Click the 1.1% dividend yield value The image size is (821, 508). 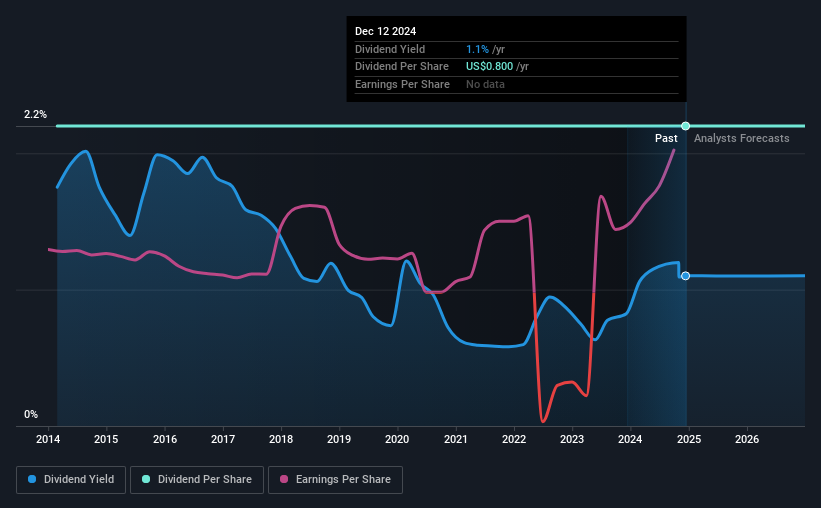pos(478,49)
